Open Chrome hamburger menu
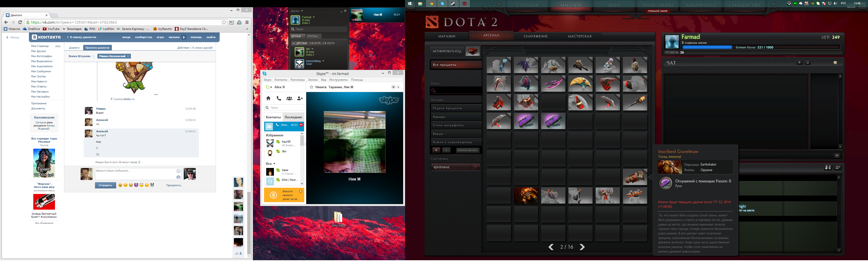Screen dimensions: 868x273 pos(247,22)
